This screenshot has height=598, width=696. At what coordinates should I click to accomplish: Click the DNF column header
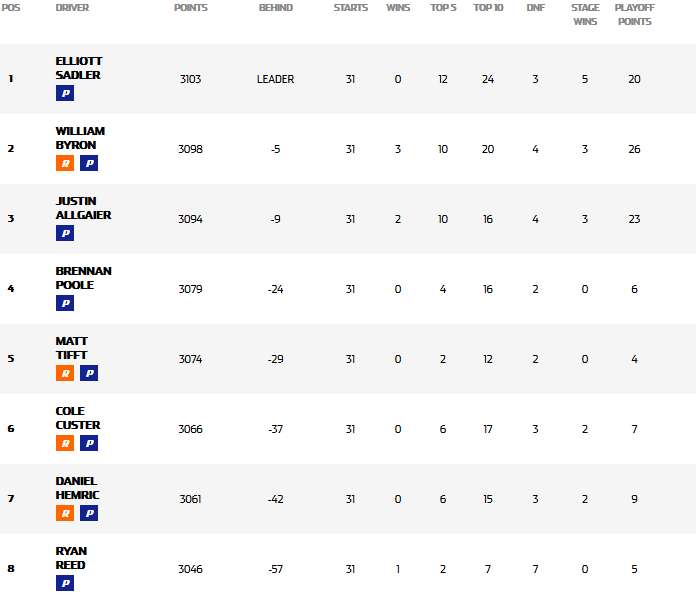click(535, 8)
